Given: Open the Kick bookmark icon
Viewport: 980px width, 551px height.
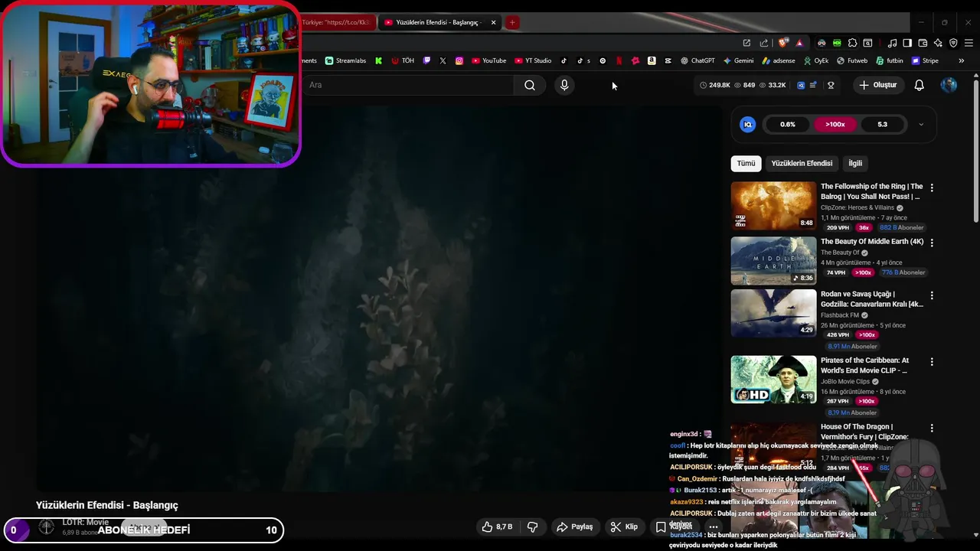Looking at the screenshot, I should coord(378,60).
